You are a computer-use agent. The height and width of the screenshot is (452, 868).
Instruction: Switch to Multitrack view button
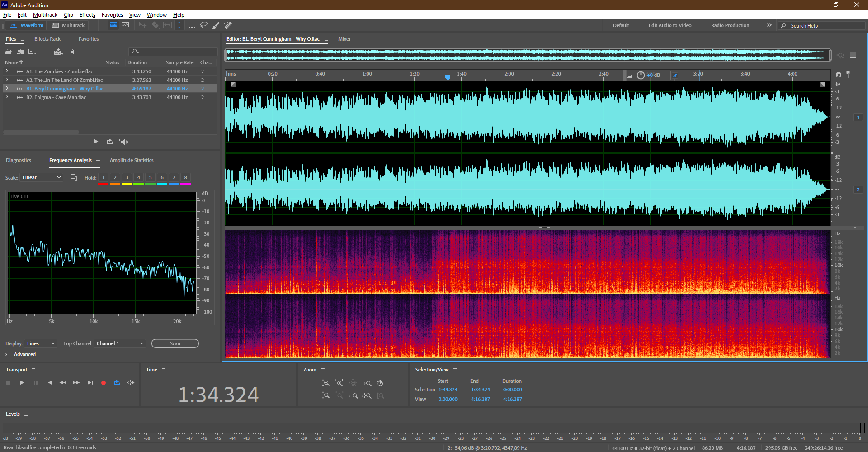click(x=68, y=25)
